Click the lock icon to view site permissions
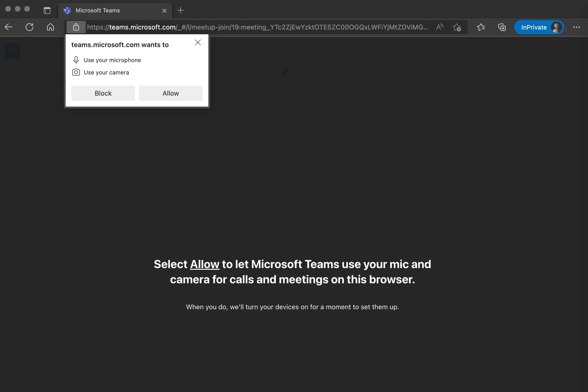 tap(76, 27)
